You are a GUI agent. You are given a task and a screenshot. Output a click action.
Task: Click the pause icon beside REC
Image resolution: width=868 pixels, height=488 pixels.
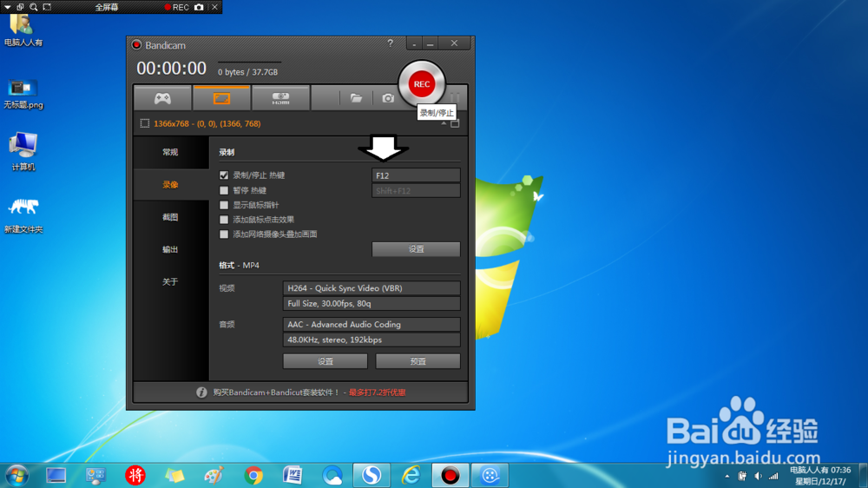tap(455, 97)
